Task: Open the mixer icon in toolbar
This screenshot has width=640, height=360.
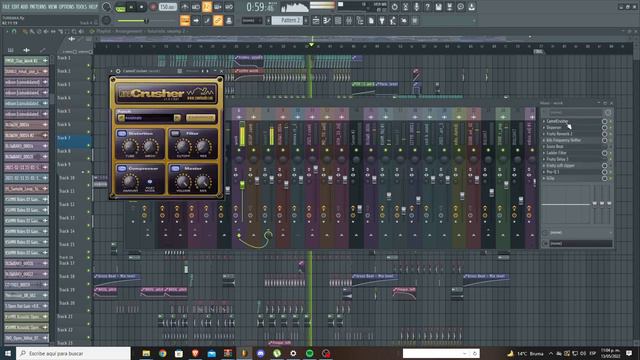Action: 349,20
